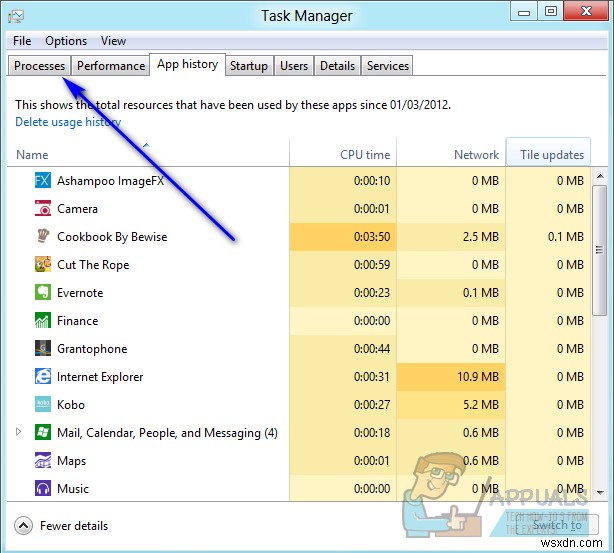Select the App history tab

[x=188, y=64]
